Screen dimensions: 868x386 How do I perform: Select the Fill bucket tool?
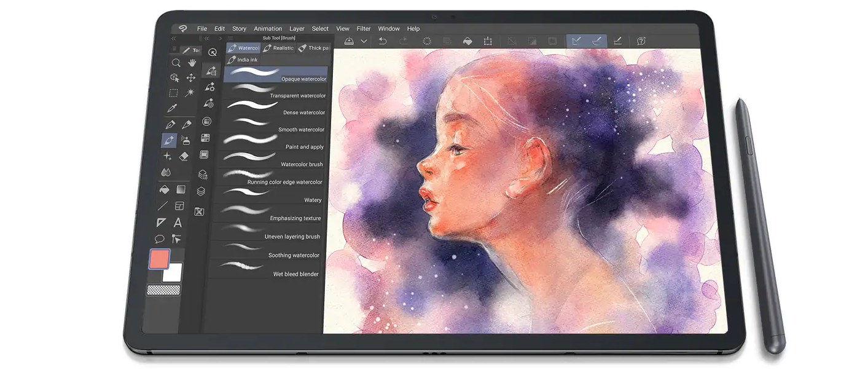[164, 189]
